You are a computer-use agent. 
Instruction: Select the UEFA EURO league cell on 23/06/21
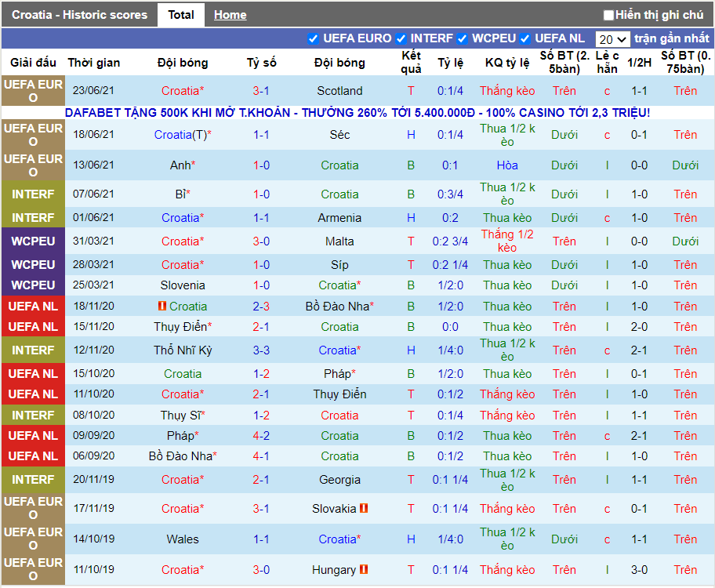coord(33,91)
